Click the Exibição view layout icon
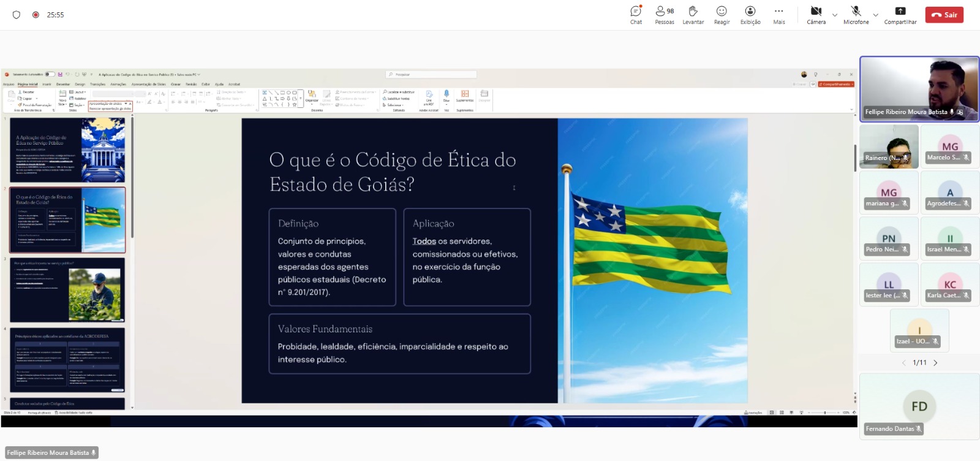The height and width of the screenshot is (461, 980). click(x=750, y=15)
